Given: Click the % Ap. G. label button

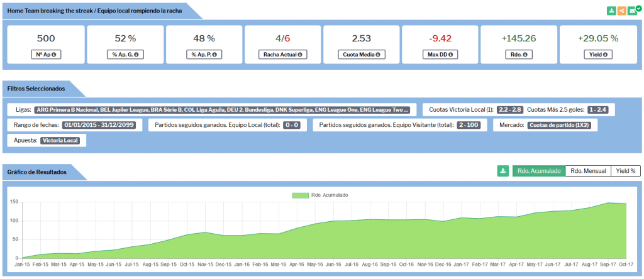Looking at the screenshot, I should [125, 55].
